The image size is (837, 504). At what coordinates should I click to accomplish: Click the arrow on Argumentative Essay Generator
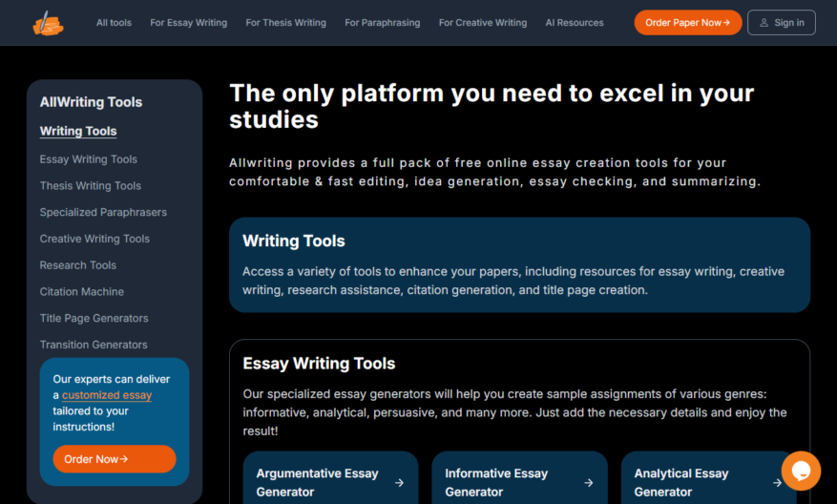tap(399, 483)
